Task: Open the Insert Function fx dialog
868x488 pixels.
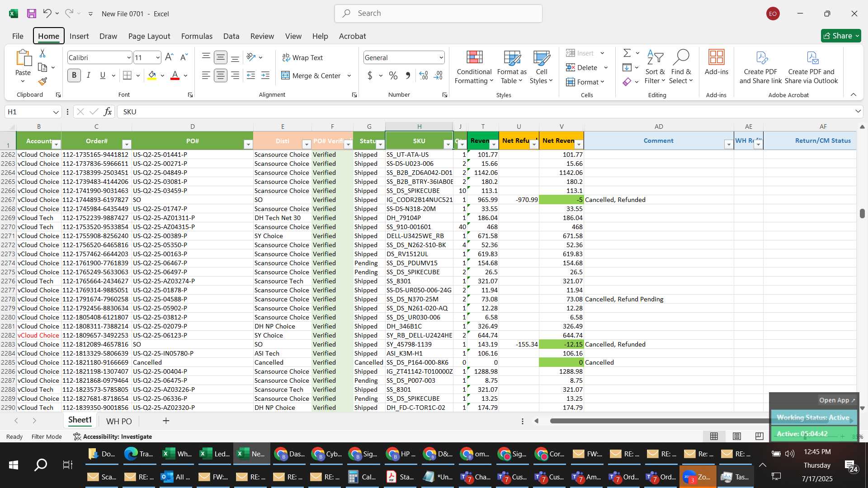Action: point(108,112)
